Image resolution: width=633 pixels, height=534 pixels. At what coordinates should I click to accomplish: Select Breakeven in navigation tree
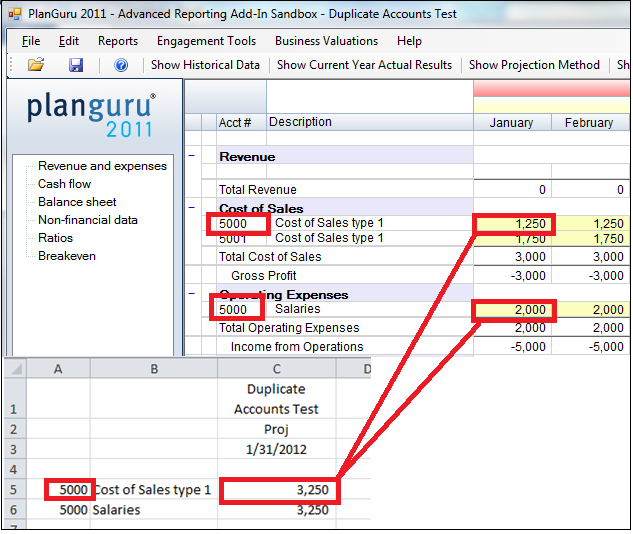click(67, 256)
